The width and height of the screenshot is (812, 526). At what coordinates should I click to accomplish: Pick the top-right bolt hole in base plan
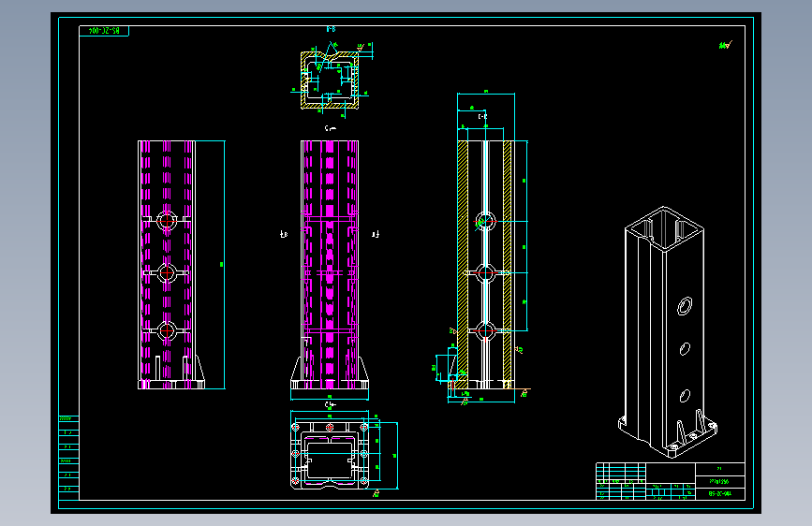pyautogui.click(x=364, y=428)
